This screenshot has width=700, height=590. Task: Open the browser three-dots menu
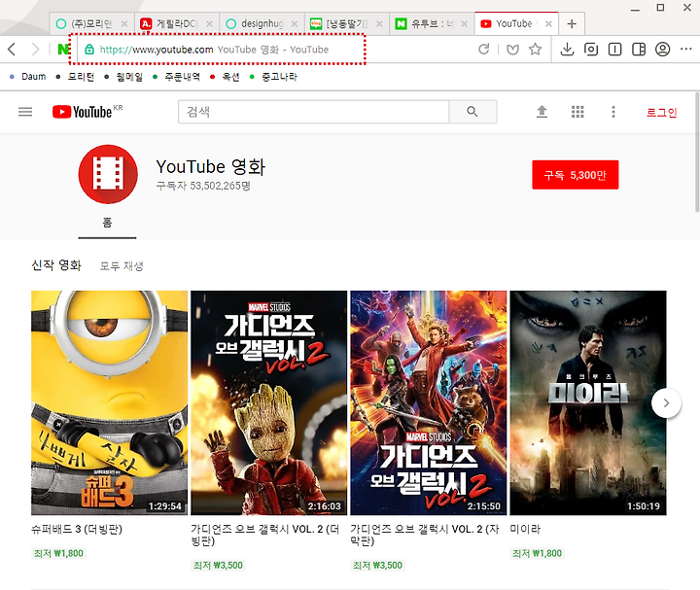[686, 50]
